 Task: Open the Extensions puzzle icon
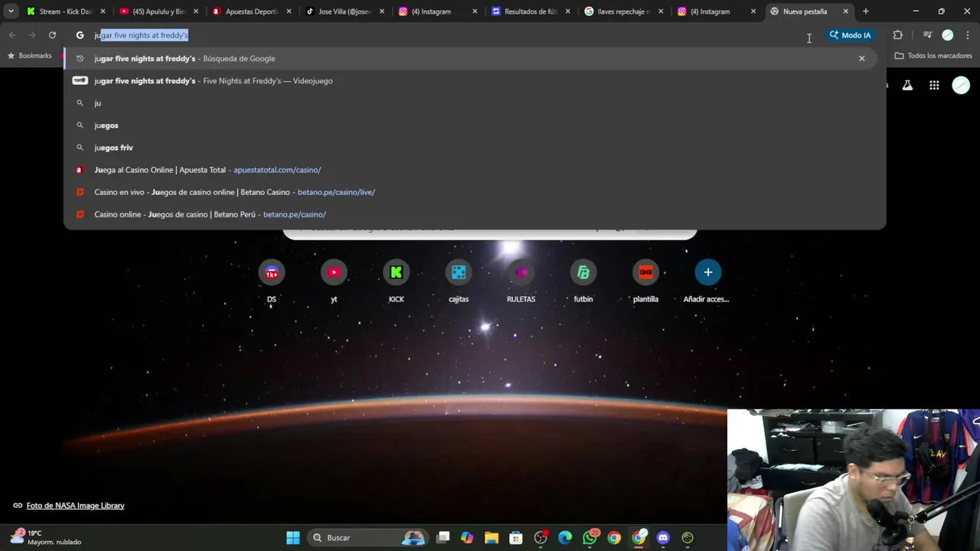[898, 35]
